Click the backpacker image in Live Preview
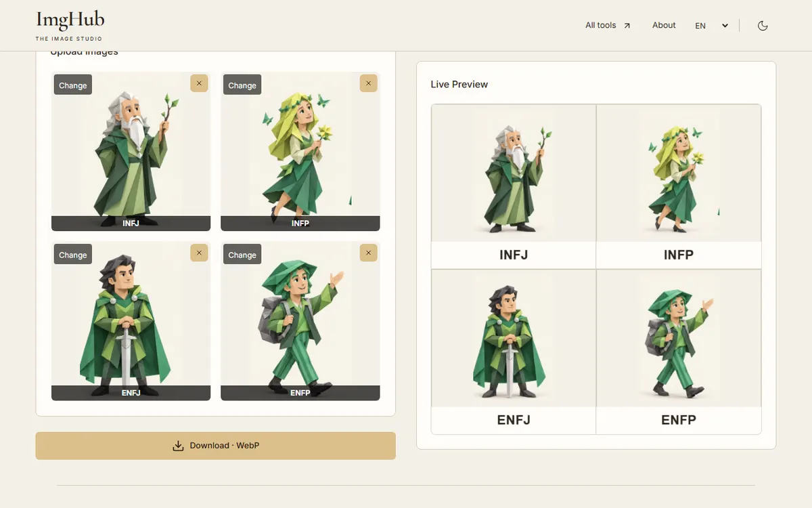 point(679,339)
